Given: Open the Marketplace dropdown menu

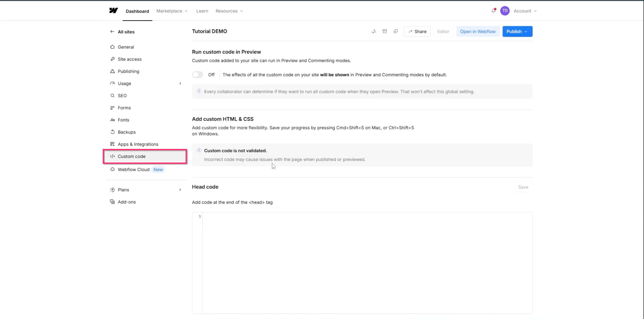Looking at the screenshot, I should pyautogui.click(x=172, y=11).
